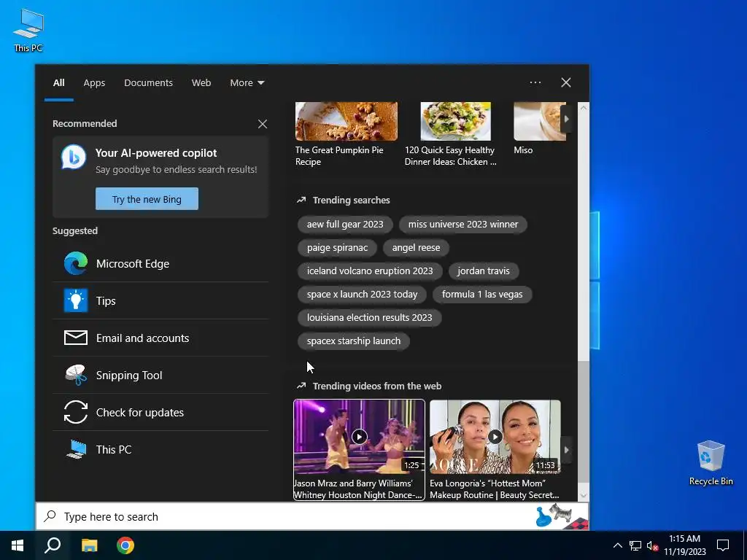747x560 pixels.
Task: Play the Jason Mraz dance video
Action: point(359,437)
